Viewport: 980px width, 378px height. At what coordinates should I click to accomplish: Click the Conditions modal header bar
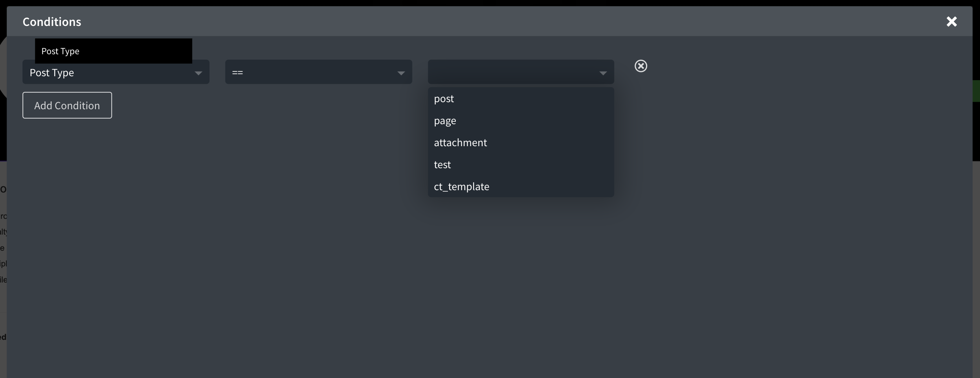(x=472, y=22)
